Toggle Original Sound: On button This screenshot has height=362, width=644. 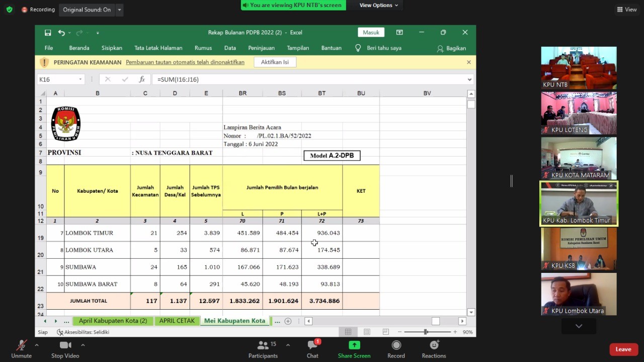(87, 10)
